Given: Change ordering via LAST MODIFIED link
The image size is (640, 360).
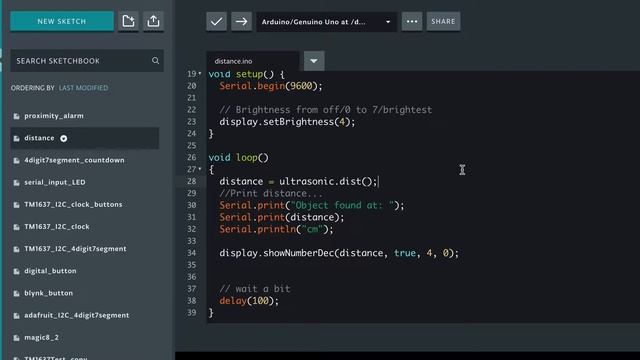Looking at the screenshot, I should [x=84, y=88].
